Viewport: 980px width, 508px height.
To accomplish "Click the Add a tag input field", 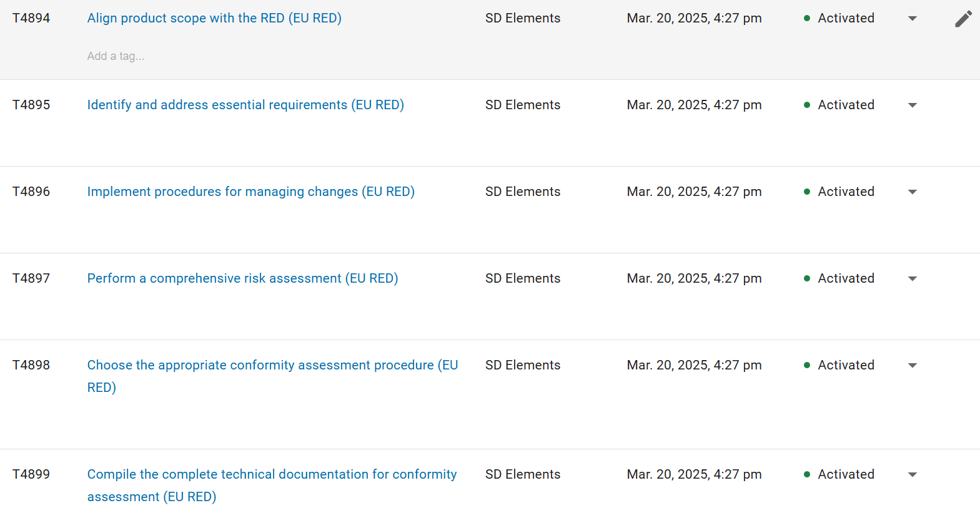I will tap(116, 56).
